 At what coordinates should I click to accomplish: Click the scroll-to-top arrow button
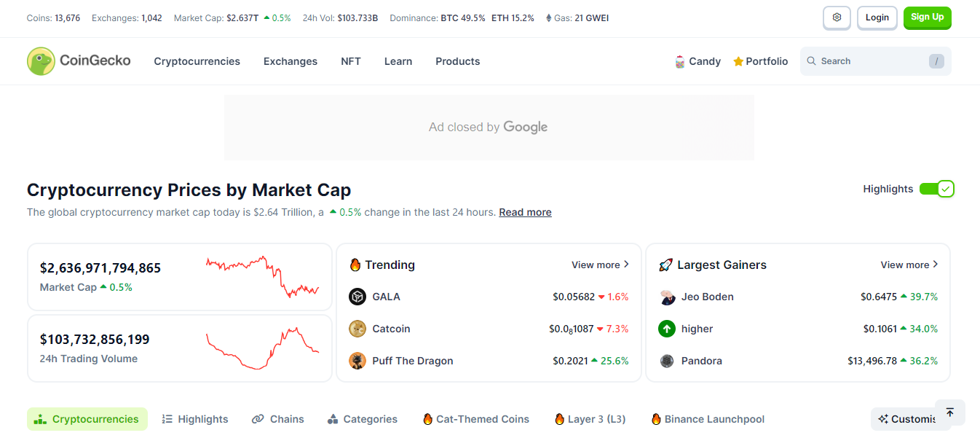coord(950,412)
